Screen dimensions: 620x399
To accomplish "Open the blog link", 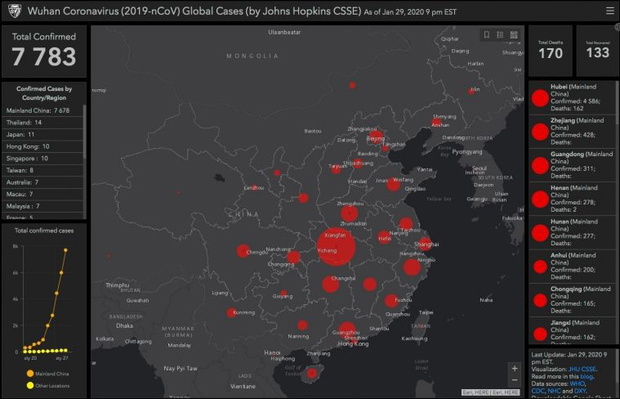I will (586, 376).
